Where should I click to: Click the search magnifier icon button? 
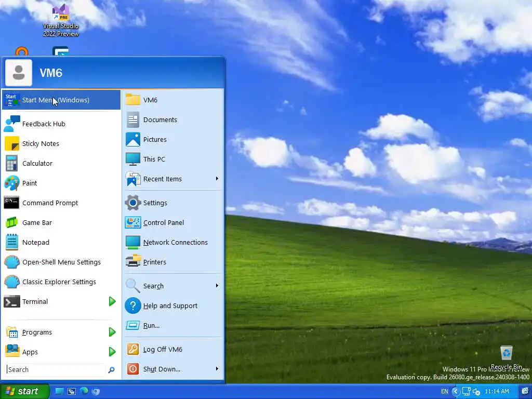click(x=111, y=370)
